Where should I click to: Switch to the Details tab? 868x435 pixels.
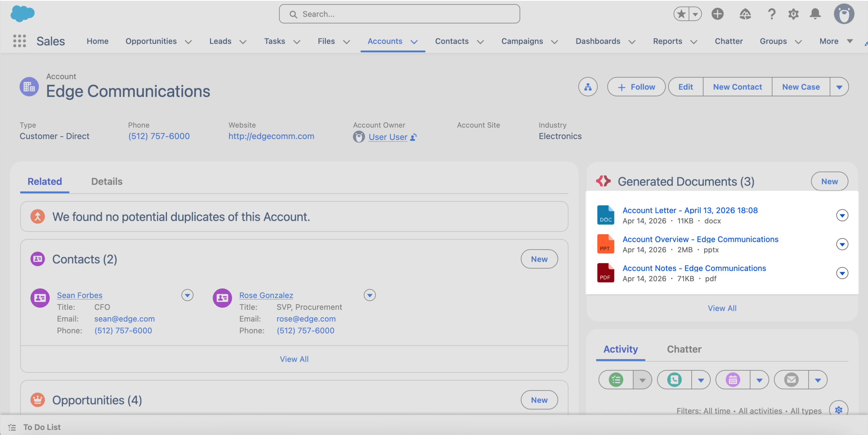pos(107,182)
